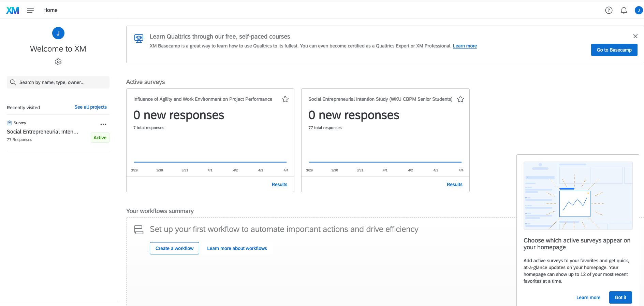Favorite the Social Entrepreneurial Intention Study star
This screenshot has height=306, width=644.
point(460,99)
